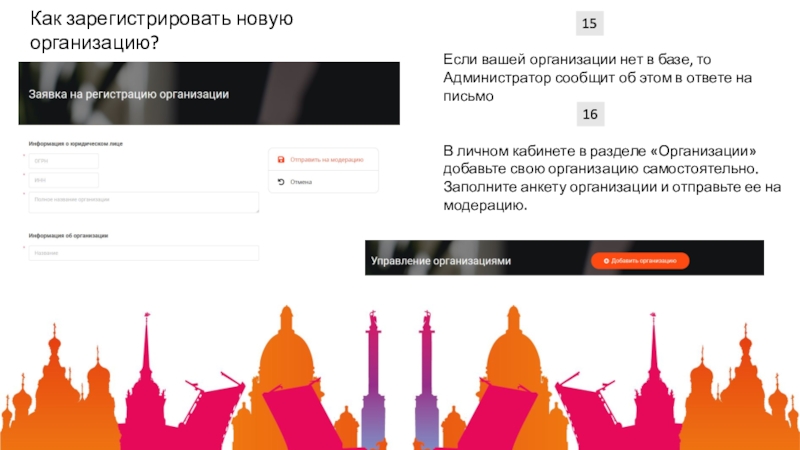The height and width of the screenshot is (450, 800).
Task: Select Отправить на модерацию option
Action: [x=323, y=160]
